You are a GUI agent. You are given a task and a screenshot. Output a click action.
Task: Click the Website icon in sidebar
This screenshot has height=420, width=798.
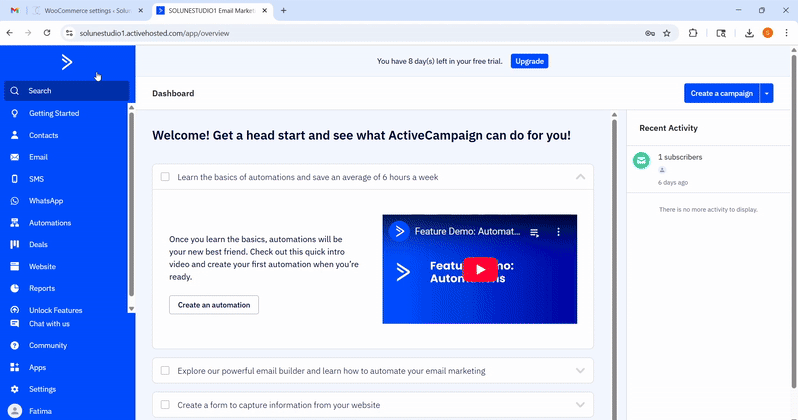(x=15, y=266)
